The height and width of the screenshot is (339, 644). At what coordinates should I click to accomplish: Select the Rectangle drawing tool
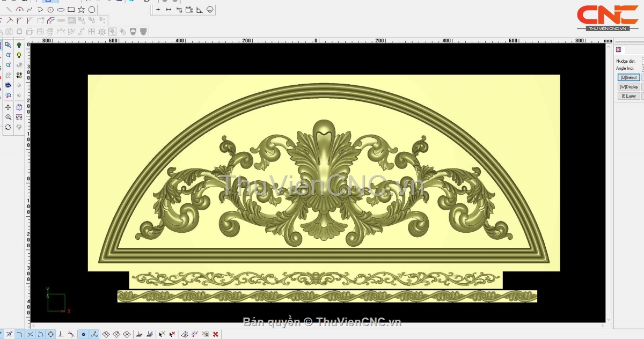pyautogui.click(x=71, y=10)
